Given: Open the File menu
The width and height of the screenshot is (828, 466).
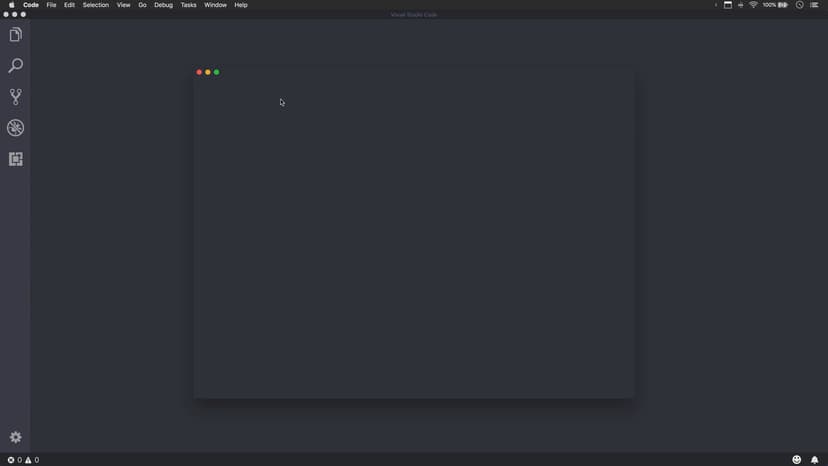Looking at the screenshot, I should [51, 5].
